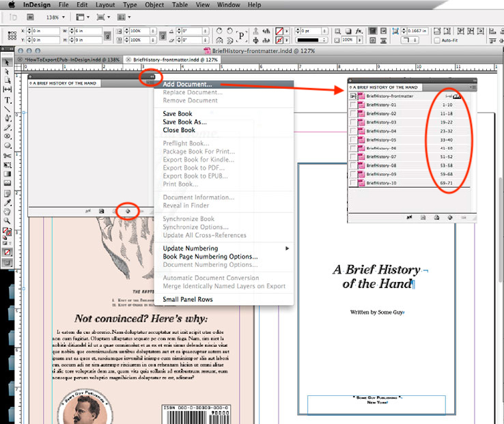The width and height of the screenshot is (504, 424).
Task: Open the zoom level dropdown showing 138%
Action: point(54,16)
